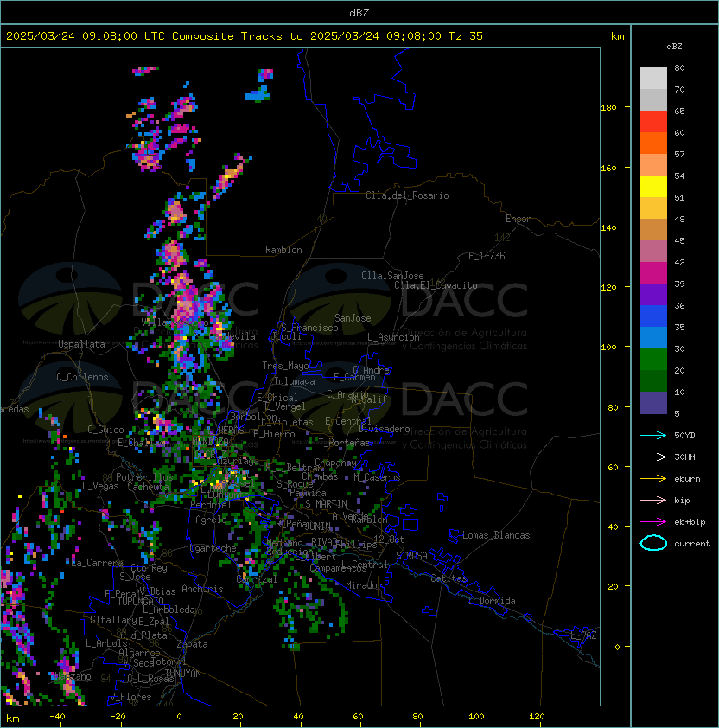Select the 'TUNUYAN' map label
The width and height of the screenshot is (719, 728).
point(183,674)
